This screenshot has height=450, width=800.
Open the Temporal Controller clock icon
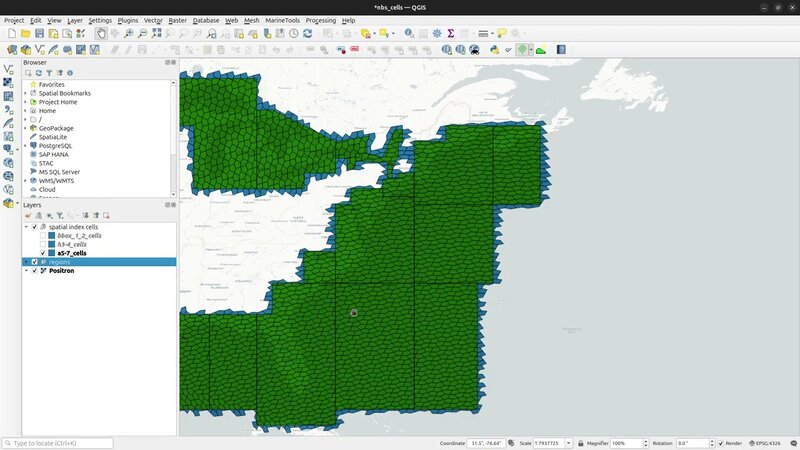coord(294,34)
